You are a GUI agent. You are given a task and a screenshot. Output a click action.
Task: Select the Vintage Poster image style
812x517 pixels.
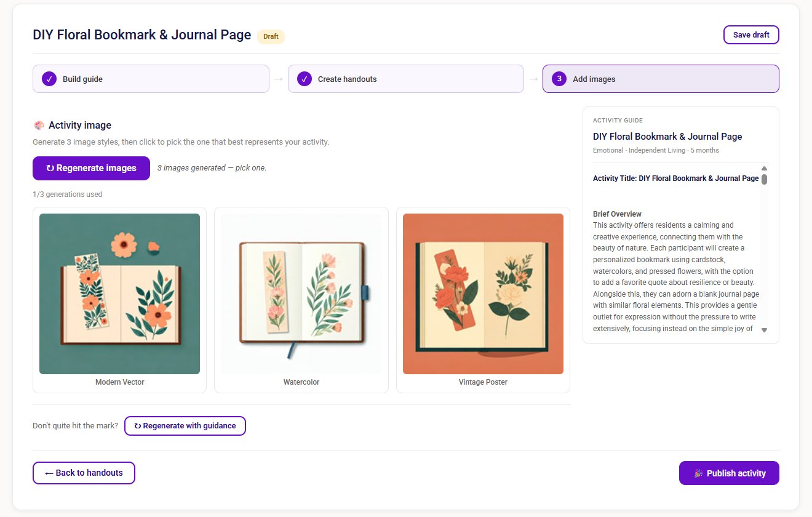(482, 294)
